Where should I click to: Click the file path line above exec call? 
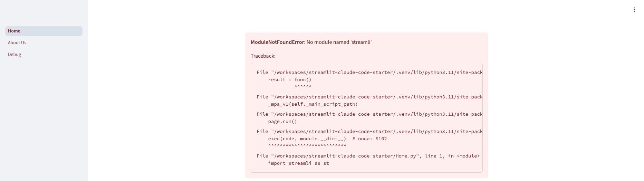coord(369,132)
